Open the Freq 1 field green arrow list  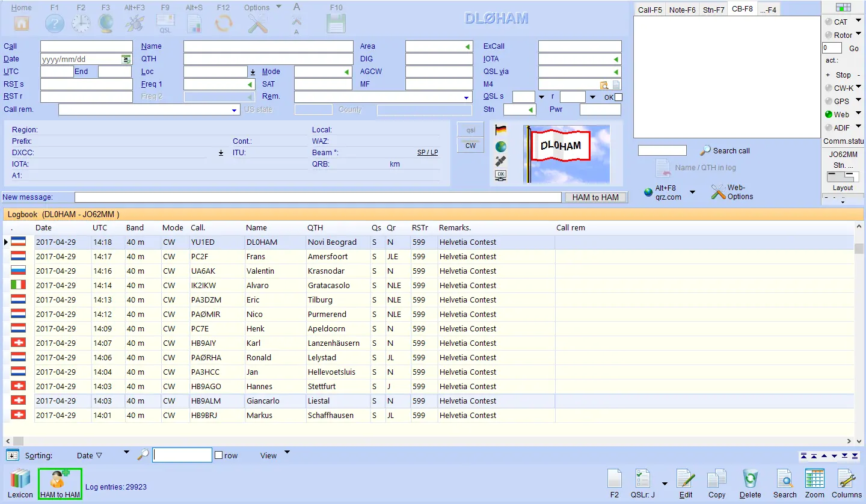(x=250, y=85)
